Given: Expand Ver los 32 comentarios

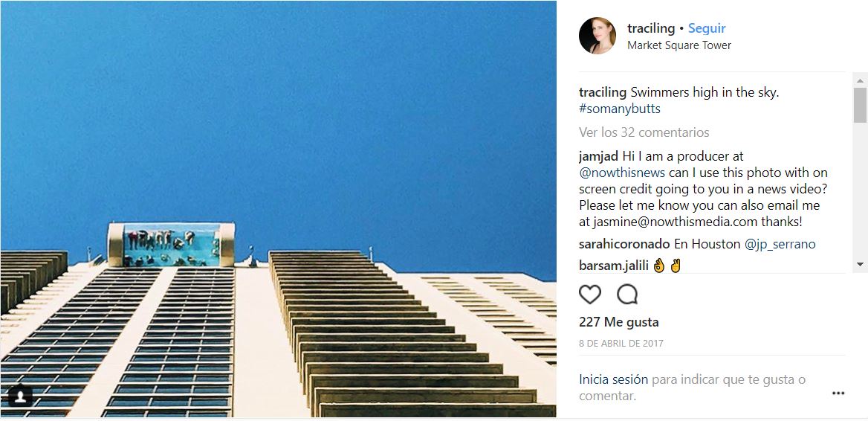Looking at the screenshot, I should (644, 132).
